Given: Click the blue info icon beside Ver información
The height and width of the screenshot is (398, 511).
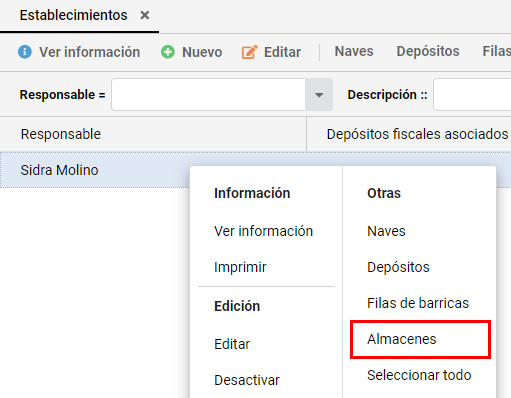Looking at the screenshot, I should pos(25,52).
